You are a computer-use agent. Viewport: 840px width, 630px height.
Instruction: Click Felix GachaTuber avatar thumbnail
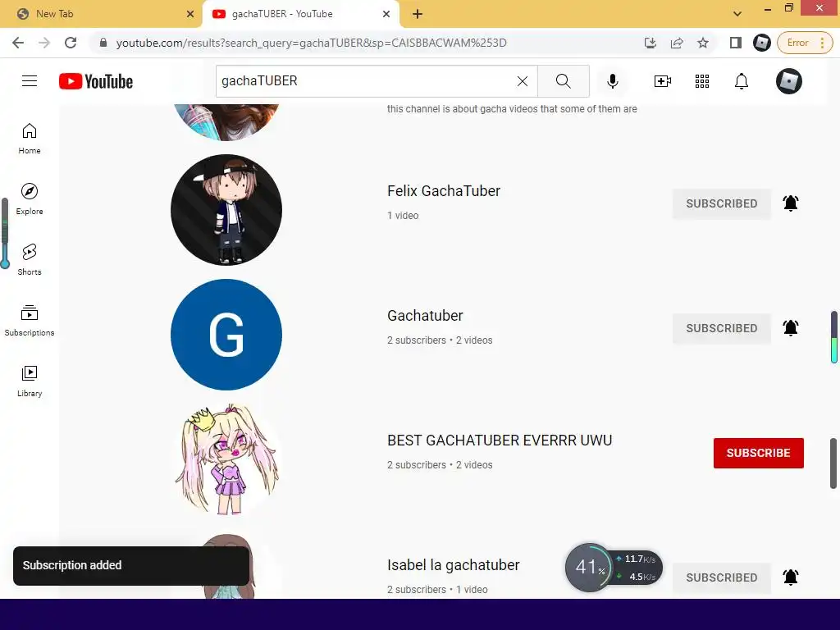click(x=226, y=210)
